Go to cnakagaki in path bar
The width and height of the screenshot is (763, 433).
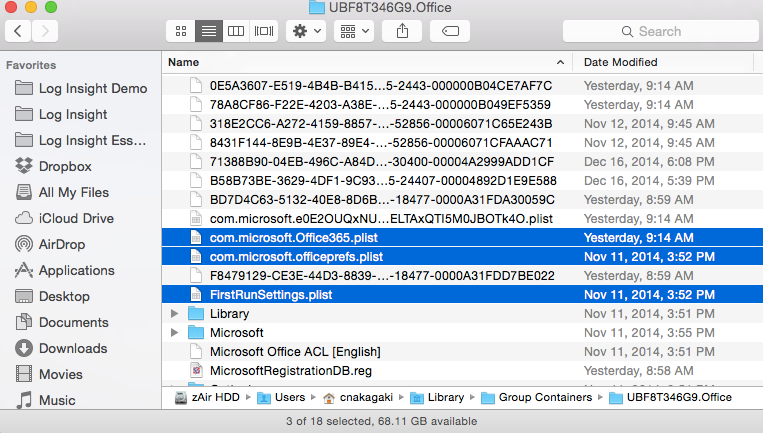pos(358,397)
